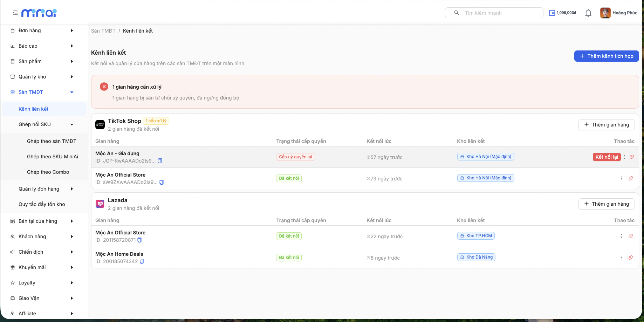644x322 pixels.
Task: Unlink the Mộc An Home Deals shop
Action: pyautogui.click(x=631, y=258)
